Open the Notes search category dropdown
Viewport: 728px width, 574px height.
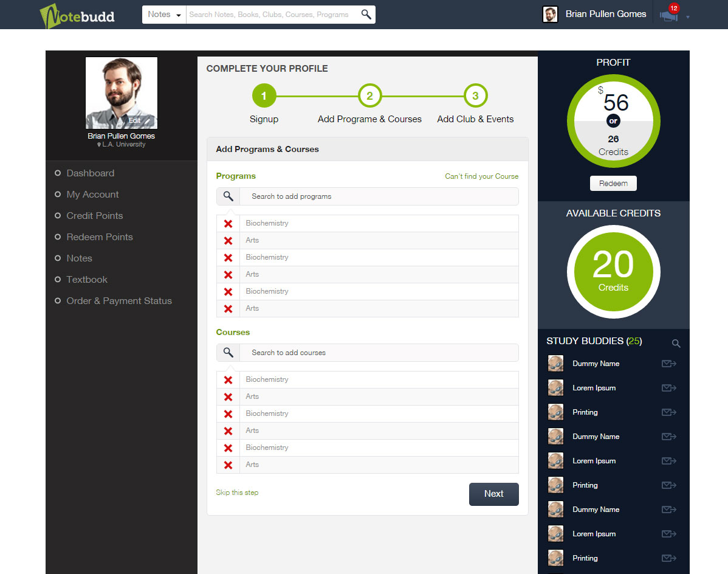pyautogui.click(x=164, y=15)
